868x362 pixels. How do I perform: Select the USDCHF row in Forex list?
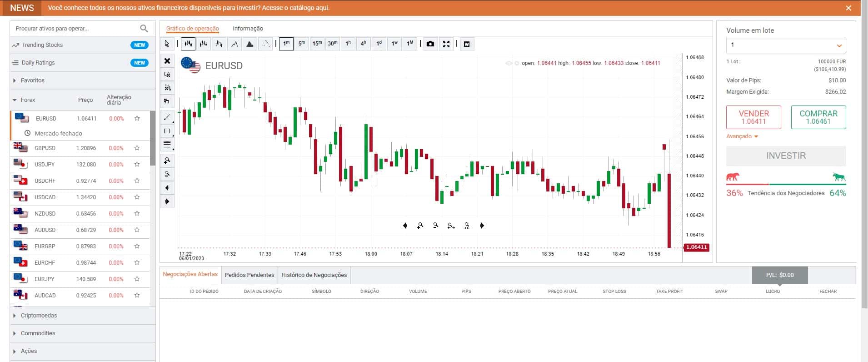pyautogui.click(x=80, y=181)
